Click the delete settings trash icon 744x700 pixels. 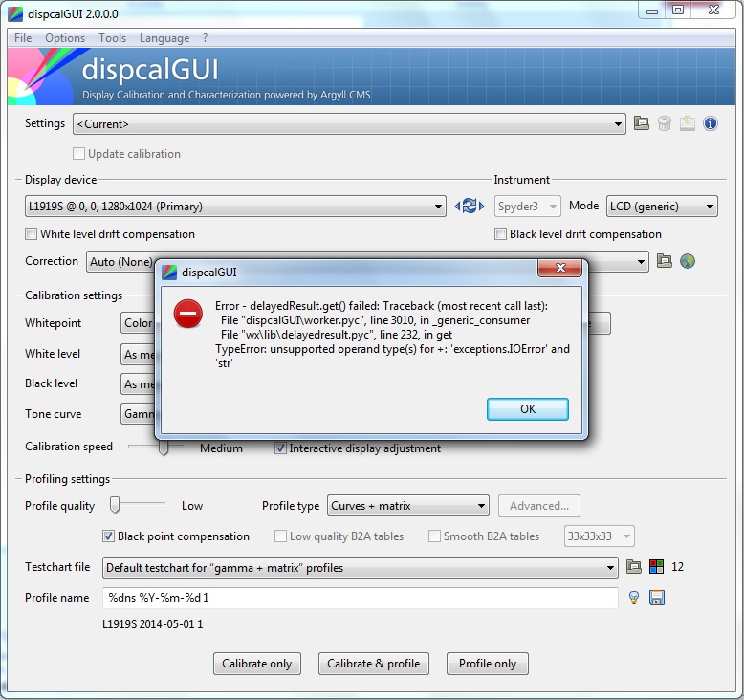[x=665, y=124]
